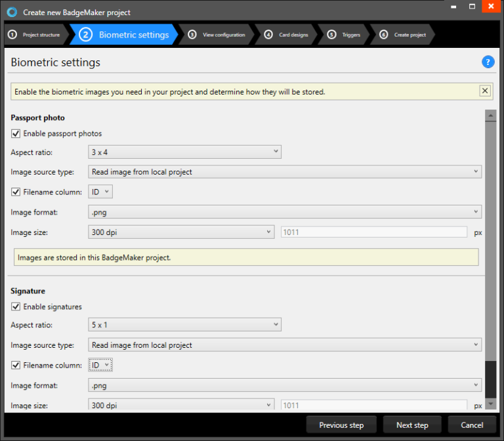
Task: Click the blue help question mark icon
Action: [x=488, y=62]
